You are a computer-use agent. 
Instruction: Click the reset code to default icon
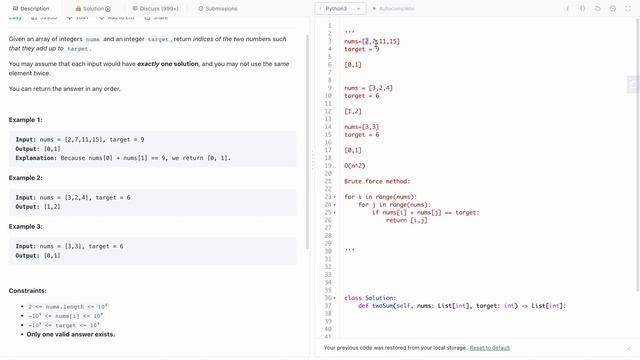click(598, 9)
